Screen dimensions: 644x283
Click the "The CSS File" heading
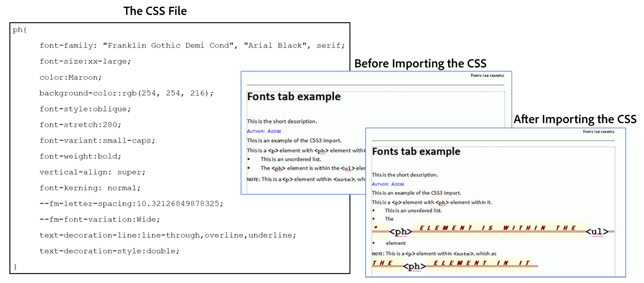click(x=155, y=11)
